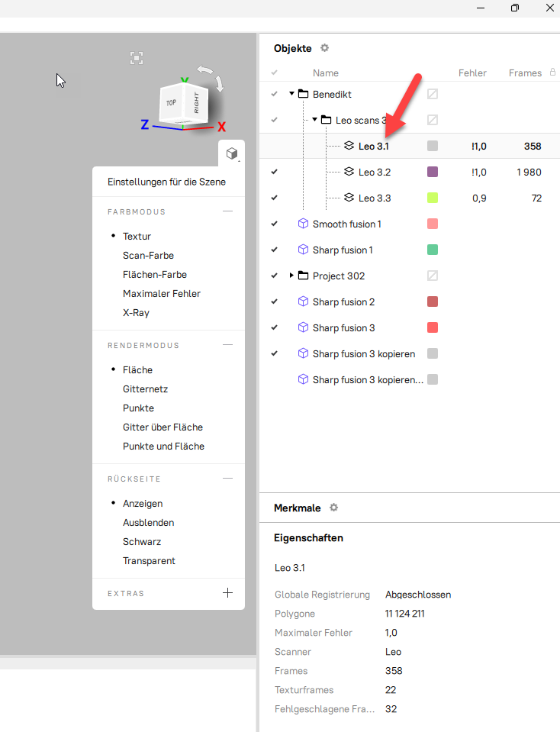
Task: Click the lock icon in Frames column header
Action: [552, 72]
